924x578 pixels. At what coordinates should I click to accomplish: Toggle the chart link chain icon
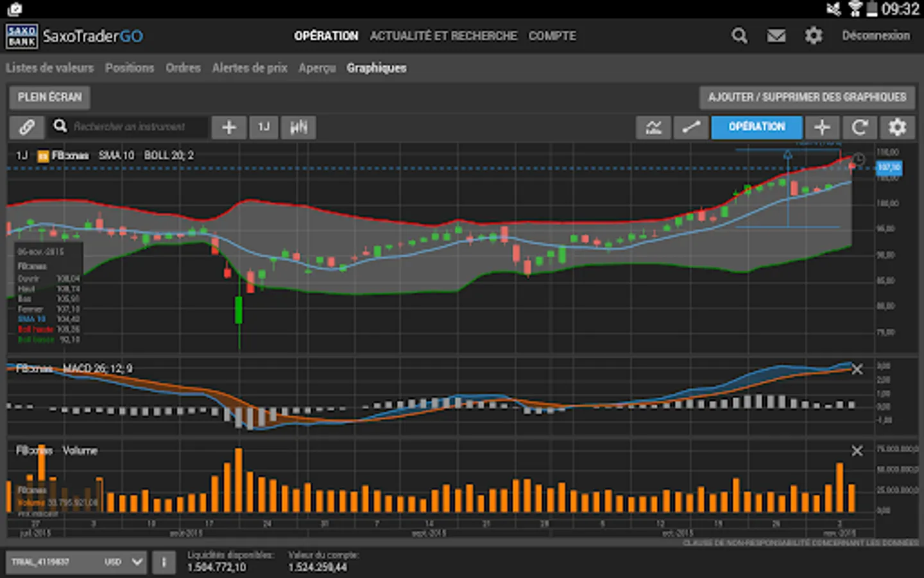26,127
